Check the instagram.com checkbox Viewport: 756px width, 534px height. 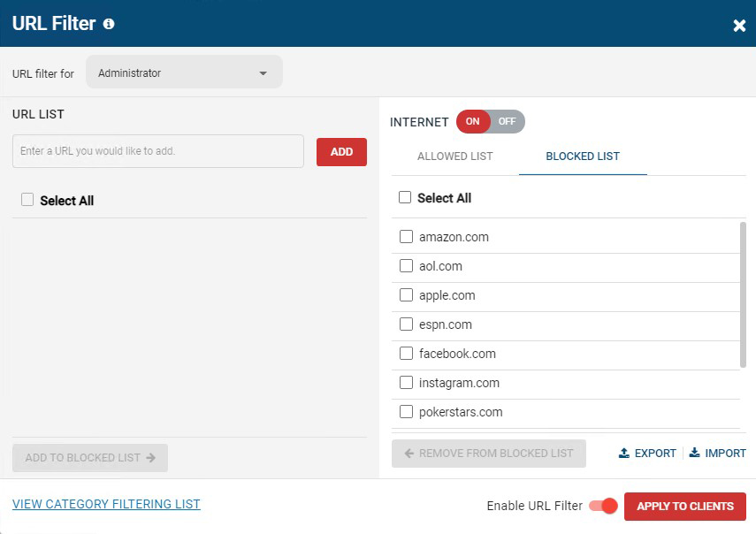pos(406,382)
